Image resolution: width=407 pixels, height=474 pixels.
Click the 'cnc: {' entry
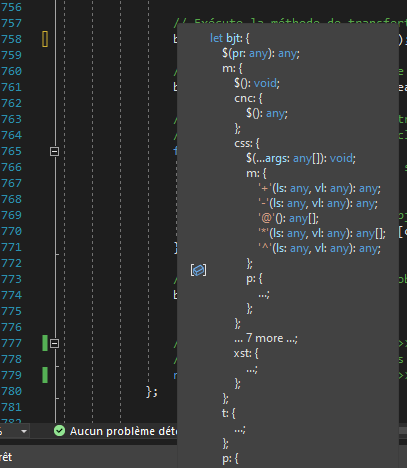[x=249, y=98]
